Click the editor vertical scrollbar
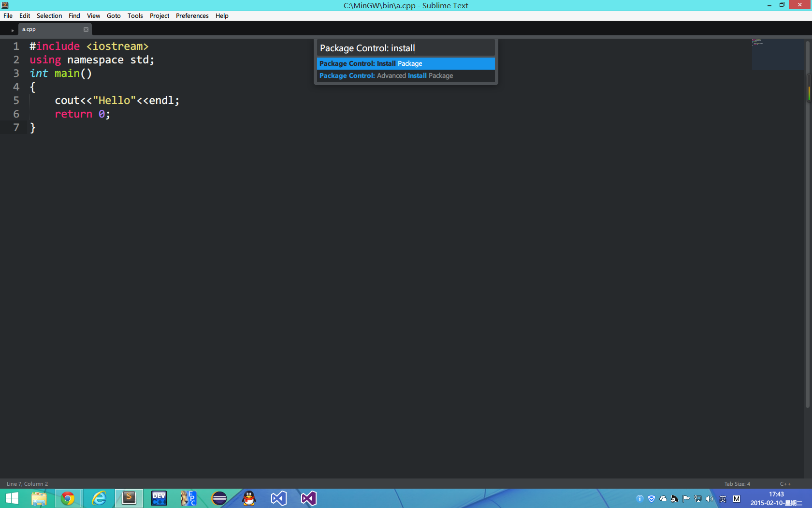This screenshot has width=812, height=508. 808,225
